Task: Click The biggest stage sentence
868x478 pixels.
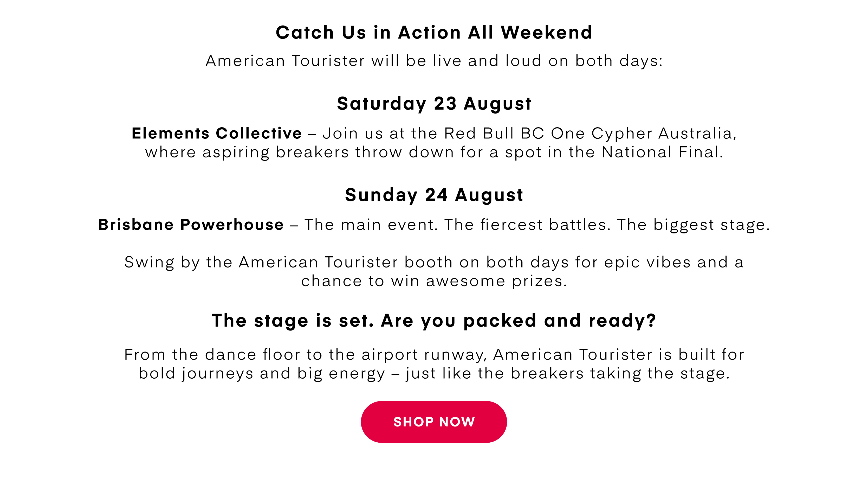Action: 694,225
